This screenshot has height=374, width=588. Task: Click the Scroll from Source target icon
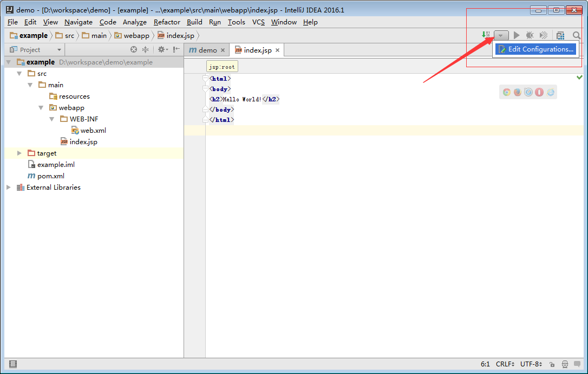click(x=134, y=49)
